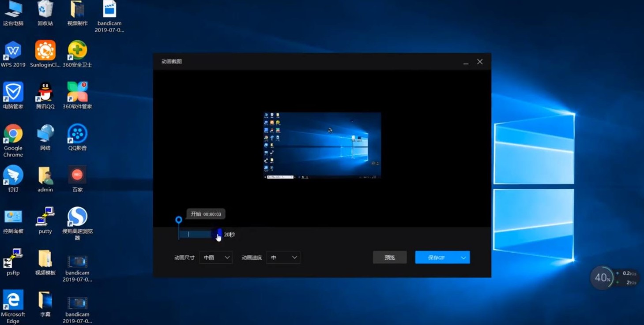Select the 搜狗高速浏览器 browser icon
Image resolution: width=644 pixels, height=325 pixels.
click(x=77, y=217)
